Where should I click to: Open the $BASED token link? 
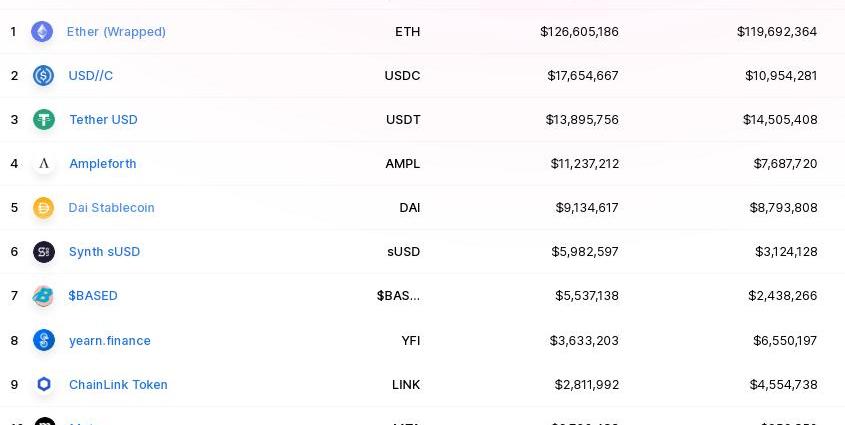93,296
